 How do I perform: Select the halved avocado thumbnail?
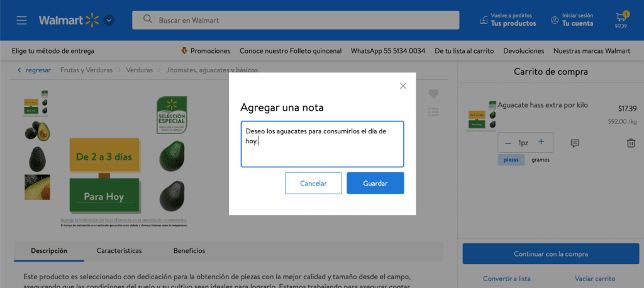[37, 131]
